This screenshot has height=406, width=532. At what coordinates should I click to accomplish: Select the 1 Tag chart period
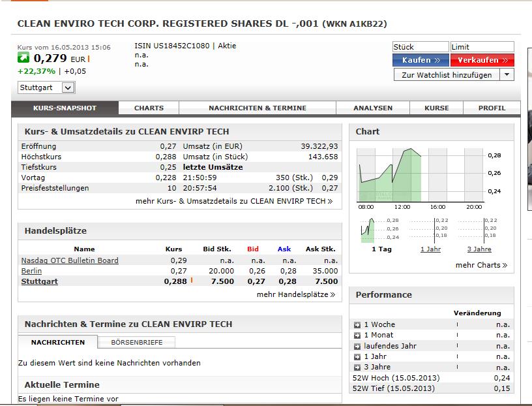tap(381, 249)
